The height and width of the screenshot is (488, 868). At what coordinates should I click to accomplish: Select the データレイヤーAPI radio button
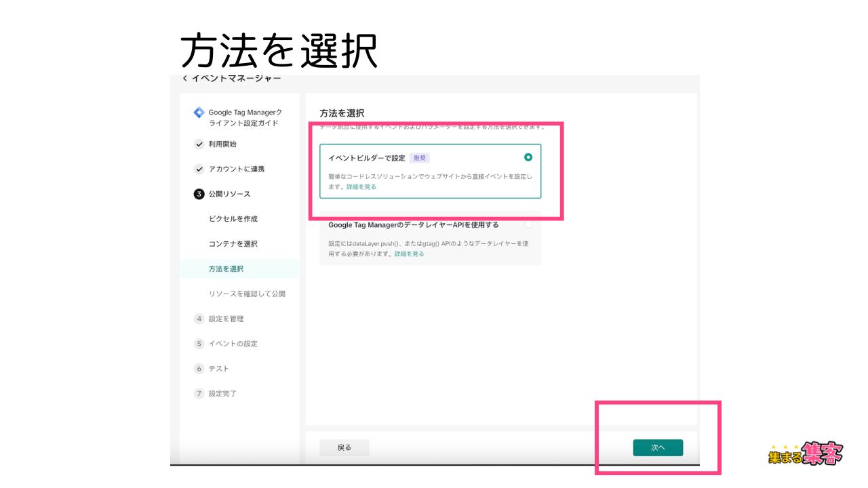tap(528, 225)
